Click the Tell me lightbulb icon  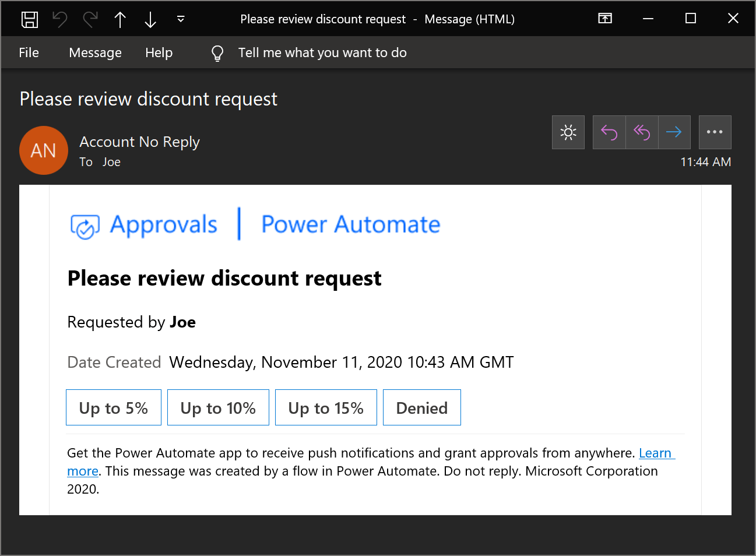(x=217, y=52)
